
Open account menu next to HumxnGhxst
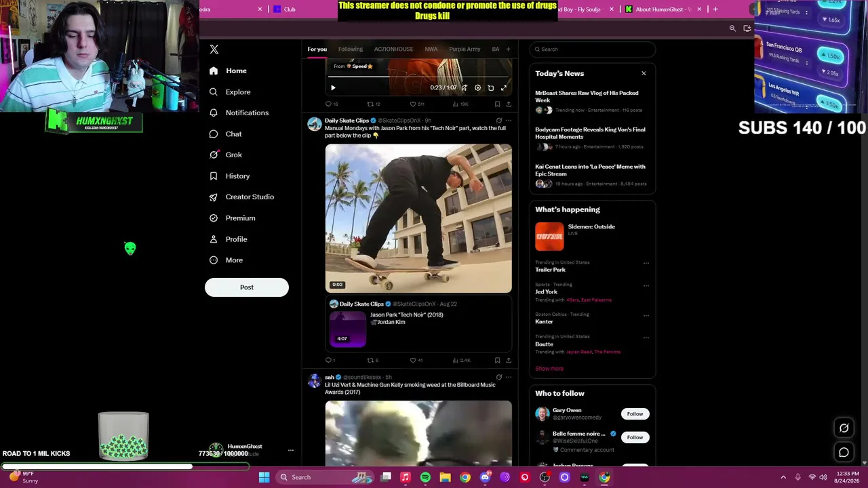291,450
